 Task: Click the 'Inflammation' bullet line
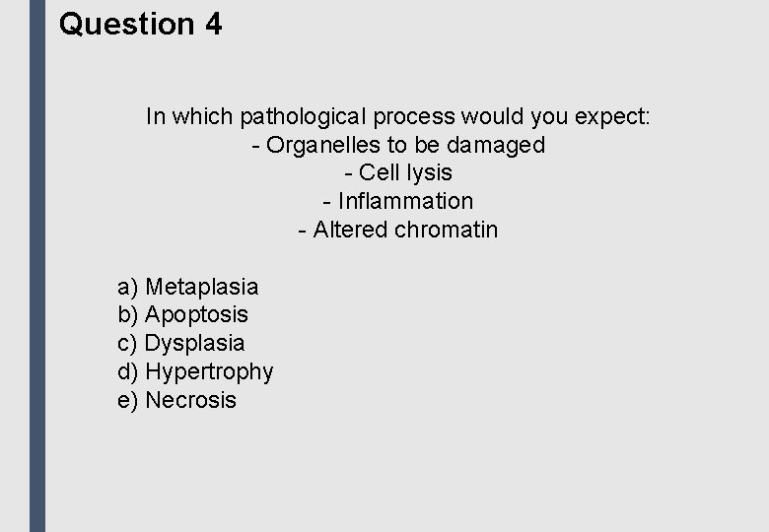click(x=397, y=201)
